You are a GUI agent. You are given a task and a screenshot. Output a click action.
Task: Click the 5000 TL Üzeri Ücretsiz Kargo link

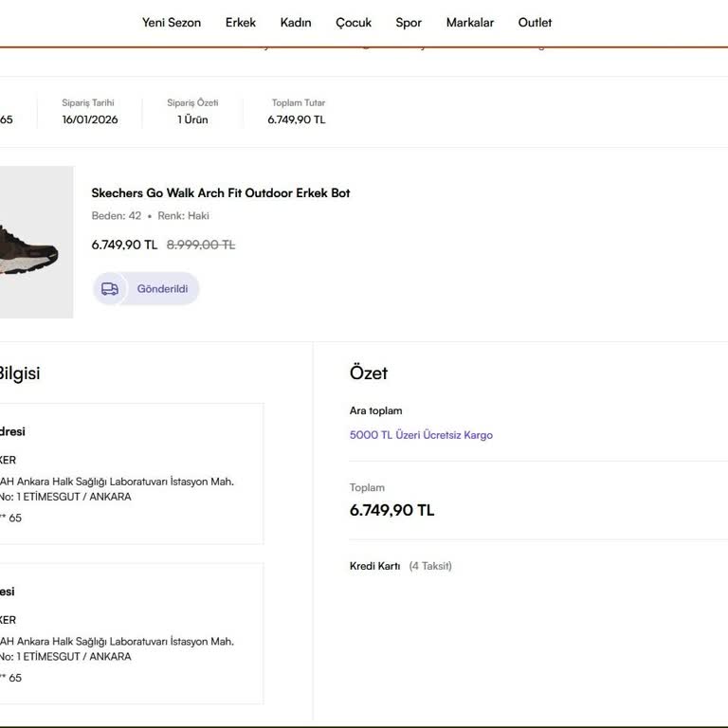pyautogui.click(x=421, y=435)
